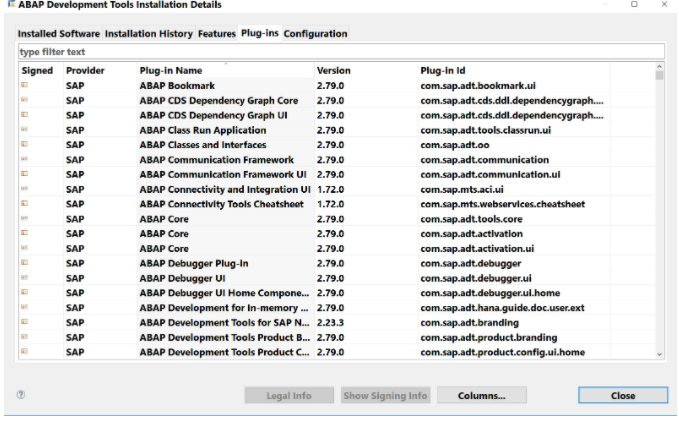Image resolution: width=679 pixels, height=439 pixels.
Task: Select ABAP Debugger UI row
Action: pos(337,278)
